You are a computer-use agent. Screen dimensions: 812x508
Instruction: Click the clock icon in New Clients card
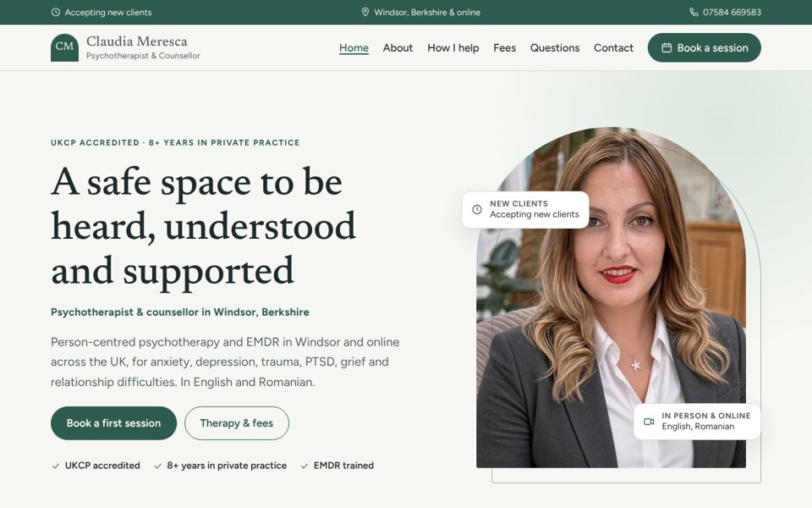click(x=477, y=209)
